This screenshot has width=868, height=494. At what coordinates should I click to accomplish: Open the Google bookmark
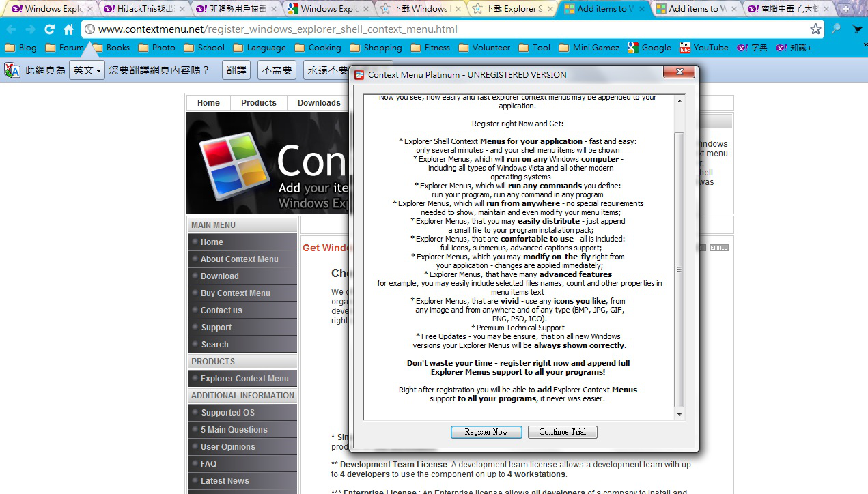click(649, 48)
